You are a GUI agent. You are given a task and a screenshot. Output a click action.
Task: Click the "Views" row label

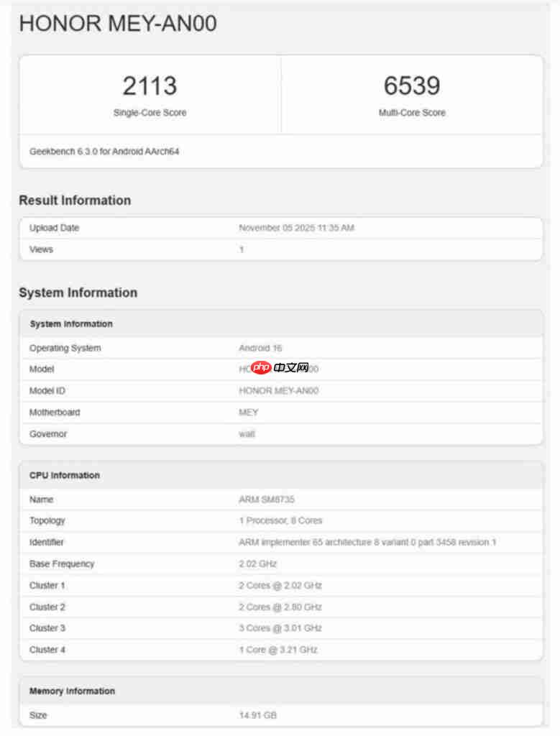[x=41, y=249]
